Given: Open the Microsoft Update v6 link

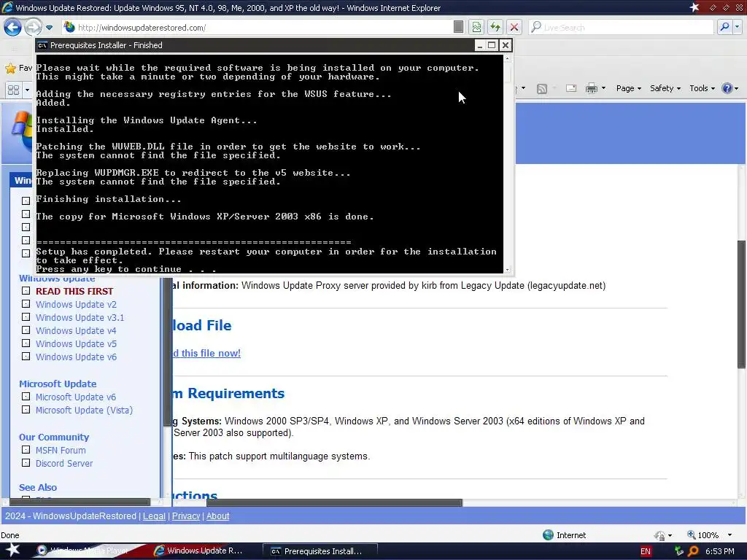Looking at the screenshot, I should tap(76, 397).
